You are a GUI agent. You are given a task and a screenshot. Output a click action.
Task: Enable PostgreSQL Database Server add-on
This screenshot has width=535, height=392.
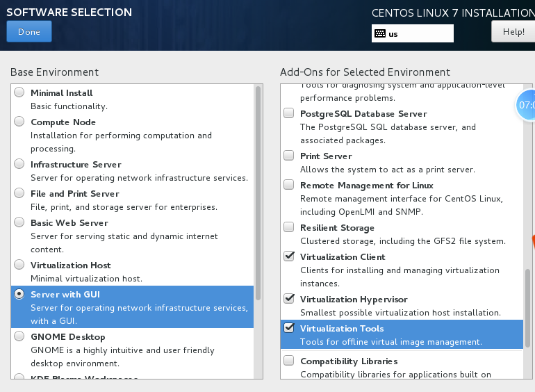[x=289, y=113]
